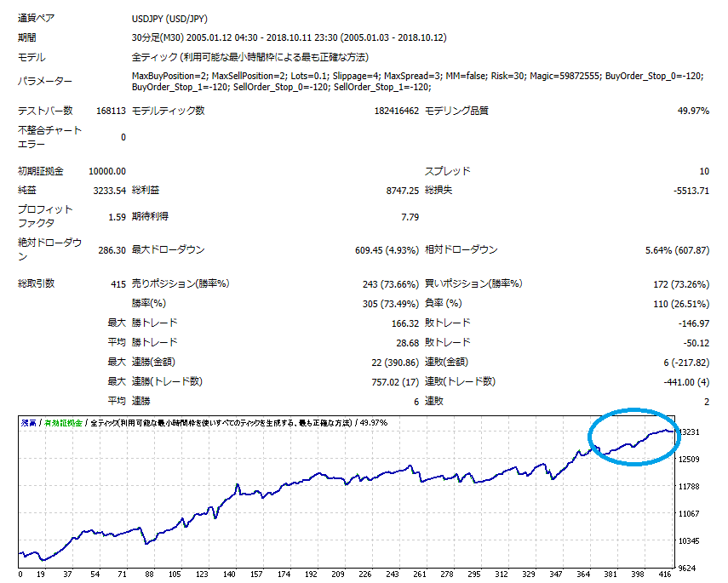The width and height of the screenshot is (728, 583).
Task: Click consecutive loss value -441.00 (4)
Action: (686, 382)
